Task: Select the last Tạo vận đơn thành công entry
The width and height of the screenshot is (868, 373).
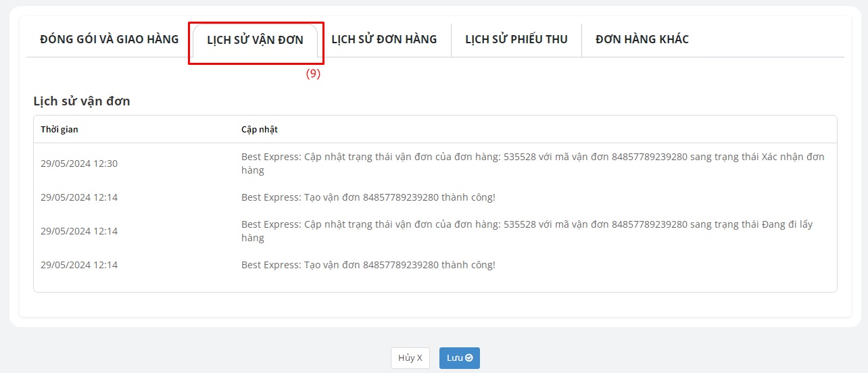Action: (x=368, y=265)
